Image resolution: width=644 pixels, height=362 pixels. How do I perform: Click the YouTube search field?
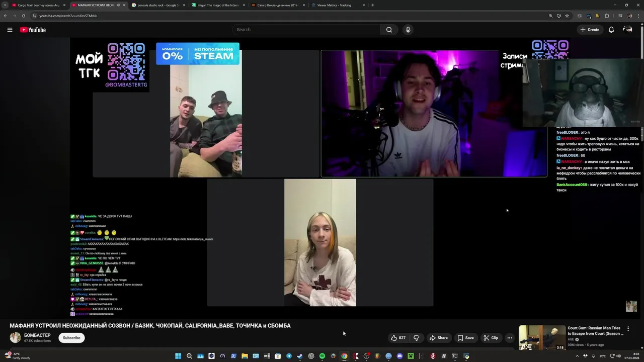[x=306, y=30]
